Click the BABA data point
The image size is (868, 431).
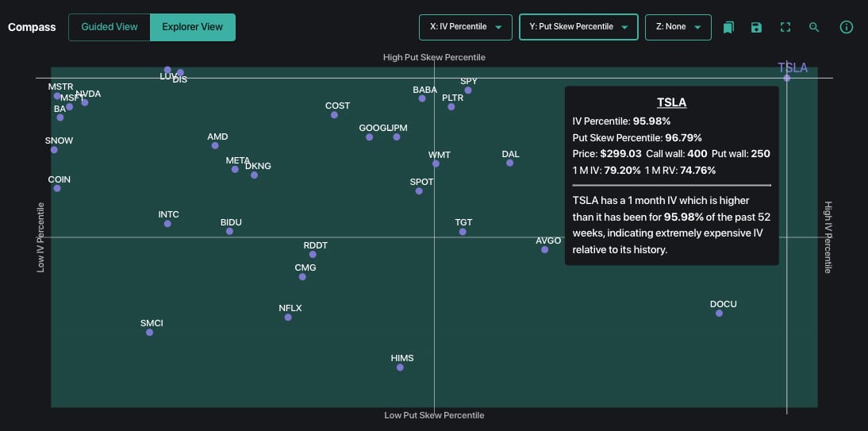coord(422,98)
